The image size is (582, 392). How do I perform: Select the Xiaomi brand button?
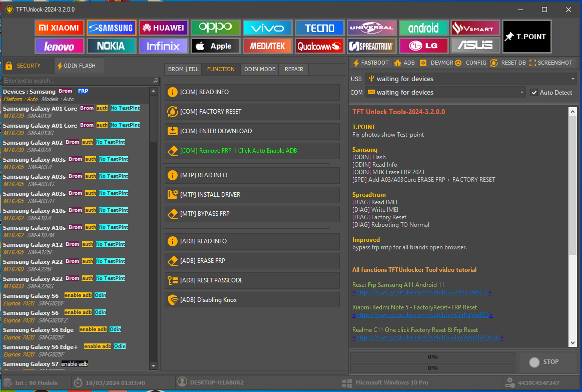(x=60, y=28)
